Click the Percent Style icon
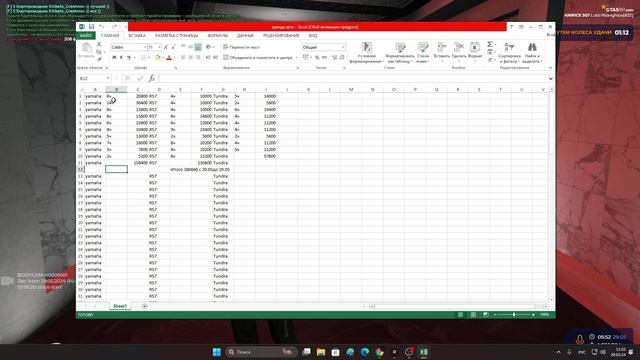The width and height of the screenshot is (640, 360). tap(317, 58)
